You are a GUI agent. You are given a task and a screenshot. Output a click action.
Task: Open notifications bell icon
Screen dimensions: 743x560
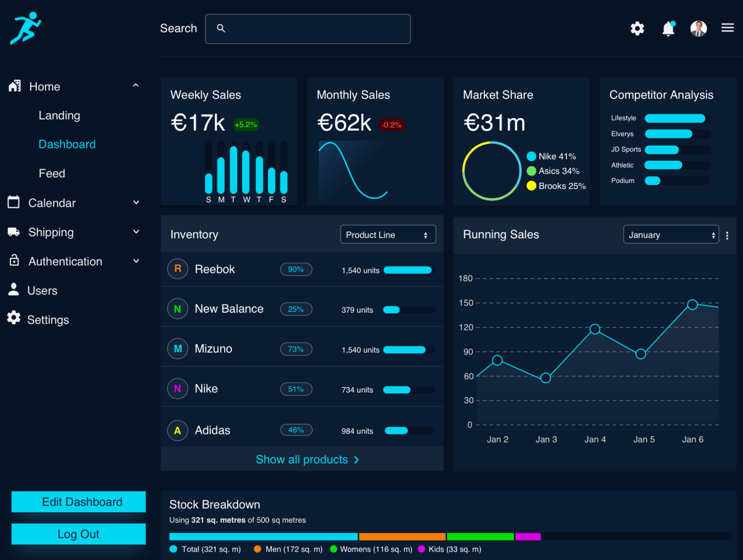pyautogui.click(x=668, y=28)
